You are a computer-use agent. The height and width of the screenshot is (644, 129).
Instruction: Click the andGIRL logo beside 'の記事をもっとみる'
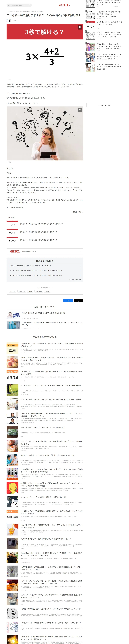[15, 251]
